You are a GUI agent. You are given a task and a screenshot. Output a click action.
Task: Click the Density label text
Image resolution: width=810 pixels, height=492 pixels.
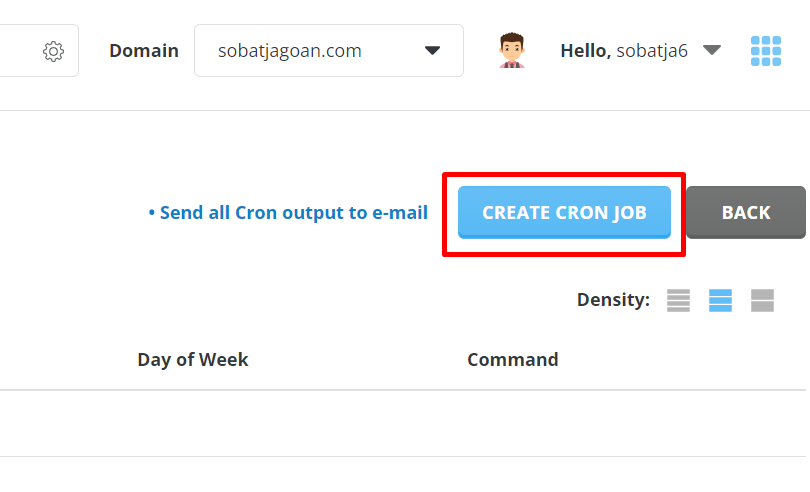(x=613, y=300)
